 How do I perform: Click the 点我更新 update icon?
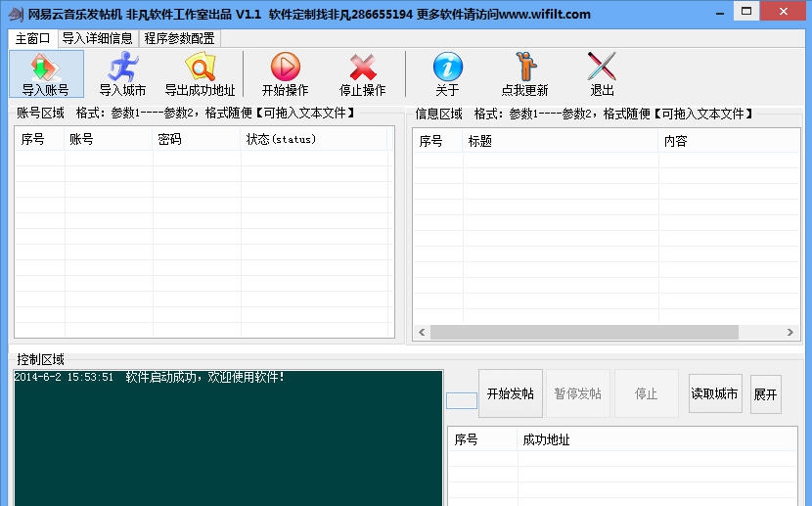tap(525, 74)
